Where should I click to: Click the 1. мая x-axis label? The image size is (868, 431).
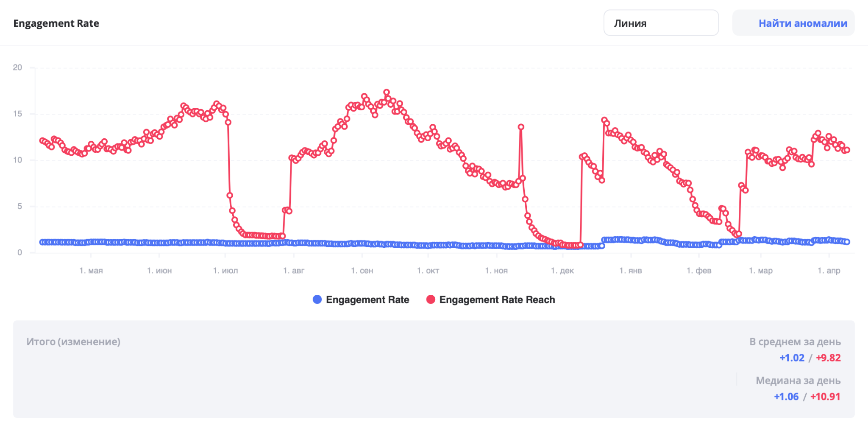click(x=91, y=271)
